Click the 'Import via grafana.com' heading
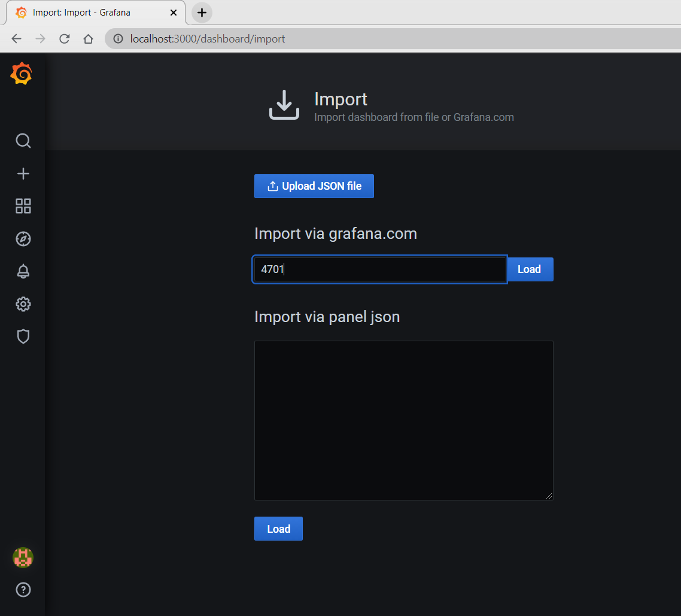This screenshot has width=681, height=616. pos(335,233)
